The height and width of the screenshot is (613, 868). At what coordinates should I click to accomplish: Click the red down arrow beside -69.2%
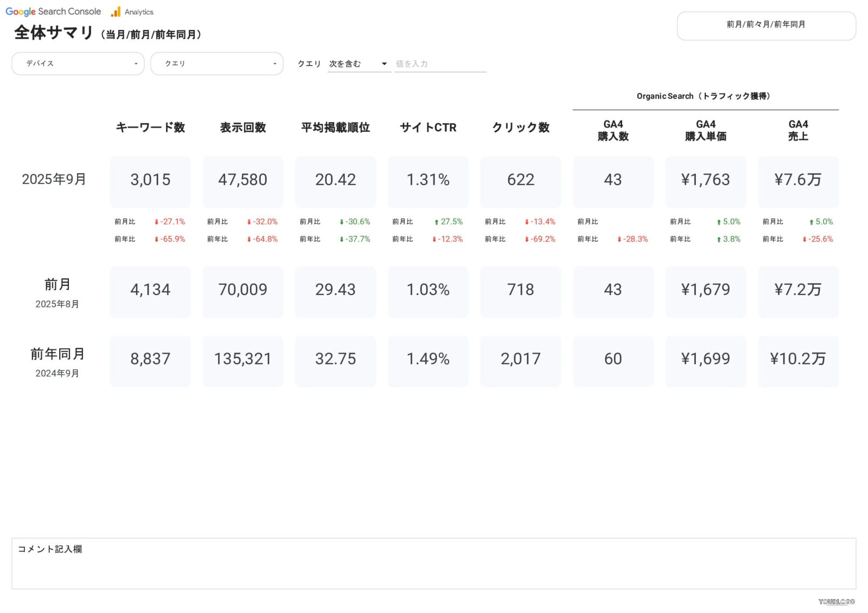[x=527, y=239]
